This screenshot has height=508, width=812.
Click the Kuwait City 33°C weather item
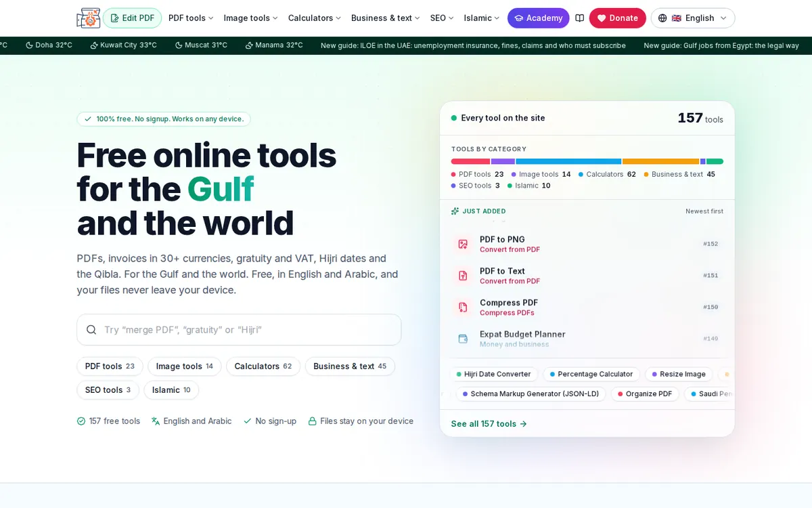pos(123,45)
